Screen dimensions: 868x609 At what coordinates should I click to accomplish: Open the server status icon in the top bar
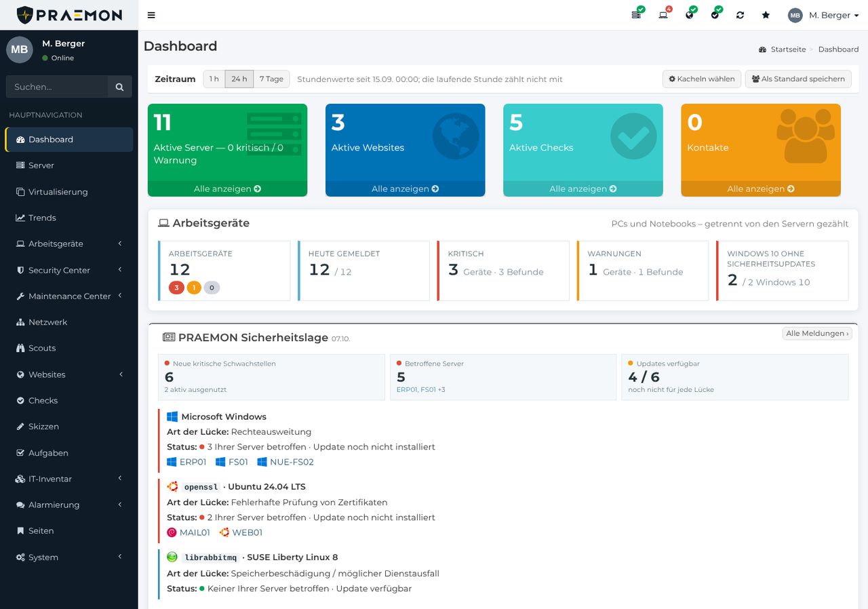click(636, 15)
